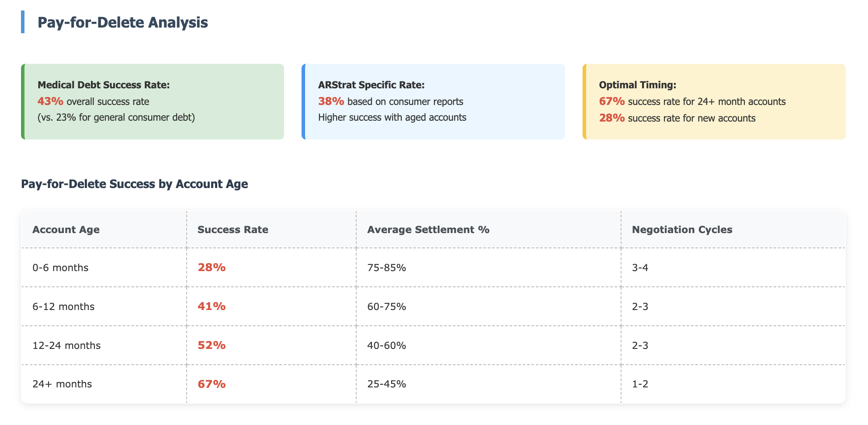Select the 6-12 months row
This screenshot has height=425, width=868.
pos(433,307)
